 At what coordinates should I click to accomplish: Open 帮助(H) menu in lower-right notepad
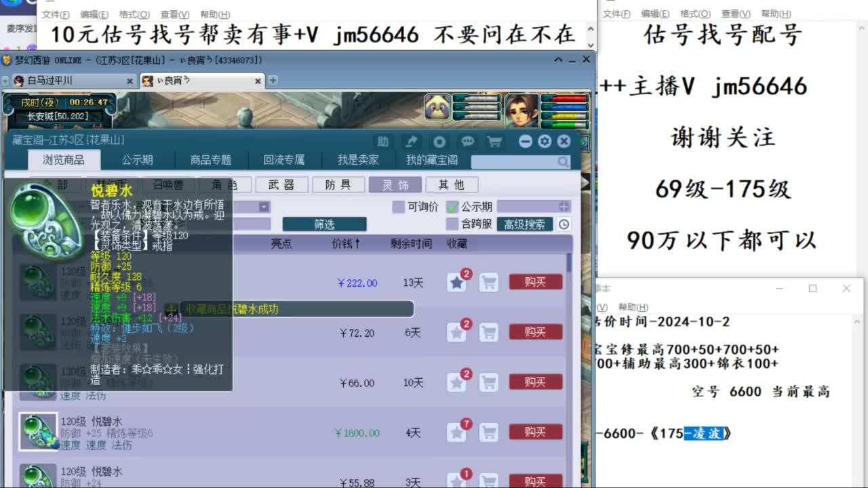(633, 307)
